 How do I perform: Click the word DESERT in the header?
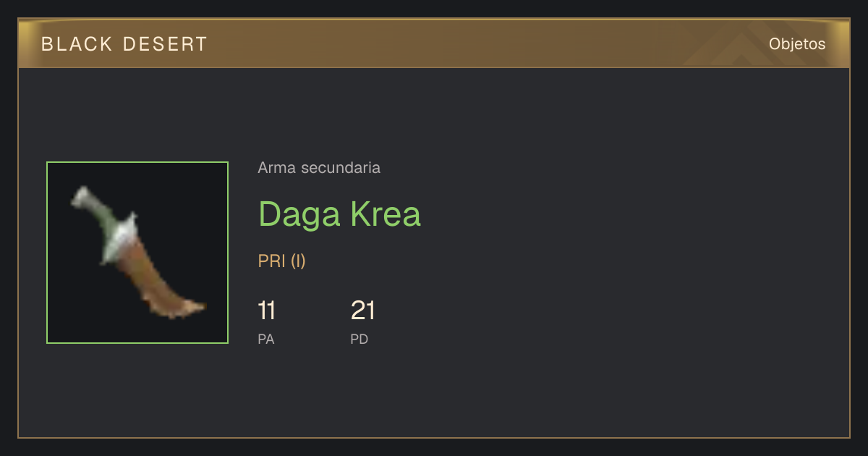click(165, 44)
